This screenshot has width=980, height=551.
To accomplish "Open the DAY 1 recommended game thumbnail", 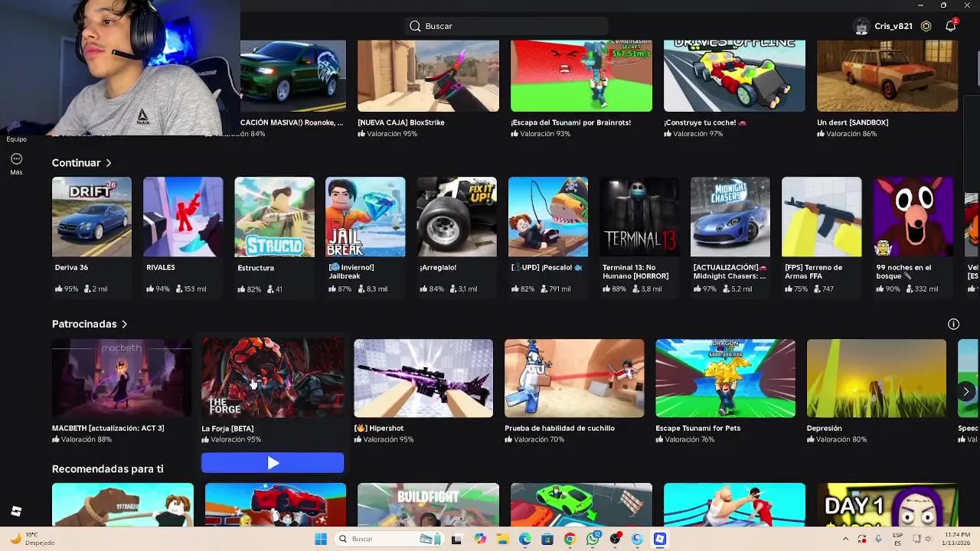I will pos(887,504).
